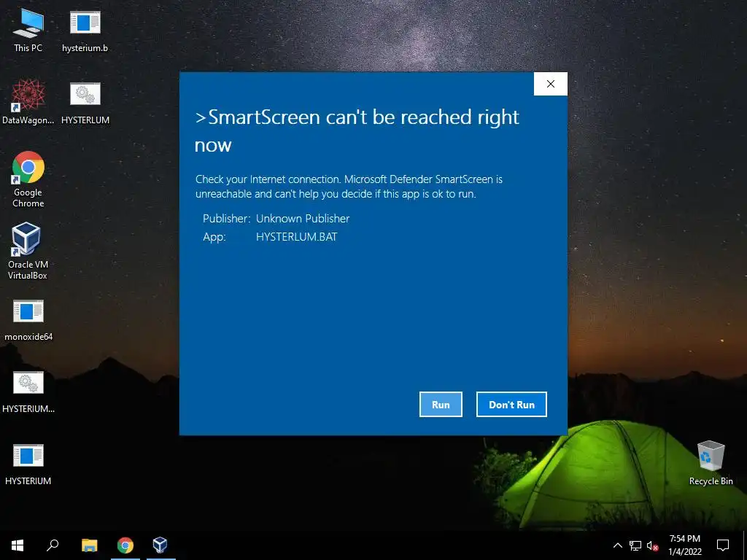Click the Unknown Publisher text
The image size is (747, 560).
click(x=303, y=219)
